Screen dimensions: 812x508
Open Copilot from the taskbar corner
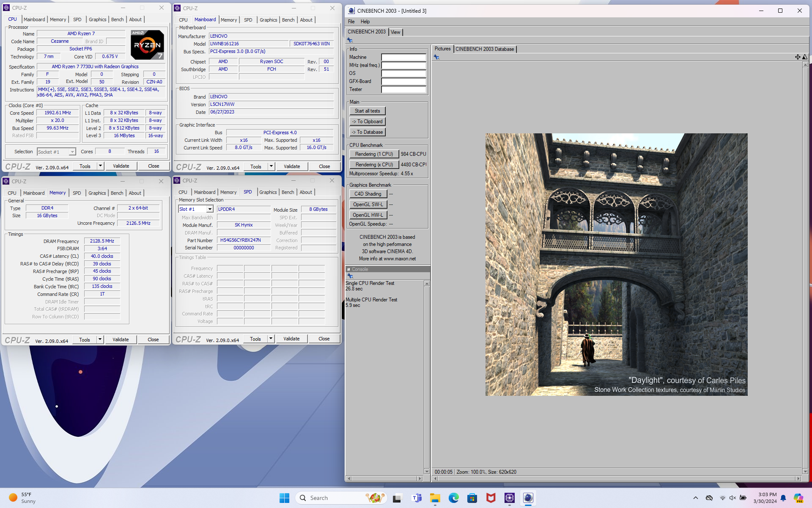click(x=798, y=498)
